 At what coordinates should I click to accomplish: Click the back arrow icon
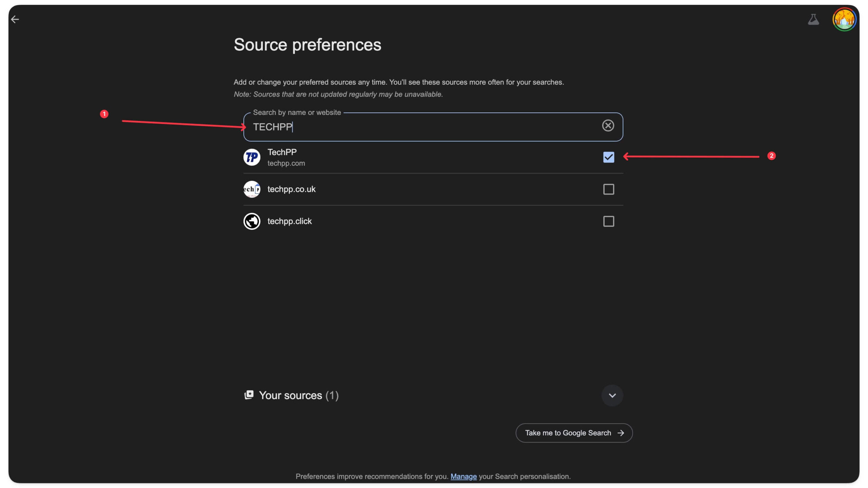click(x=15, y=19)
